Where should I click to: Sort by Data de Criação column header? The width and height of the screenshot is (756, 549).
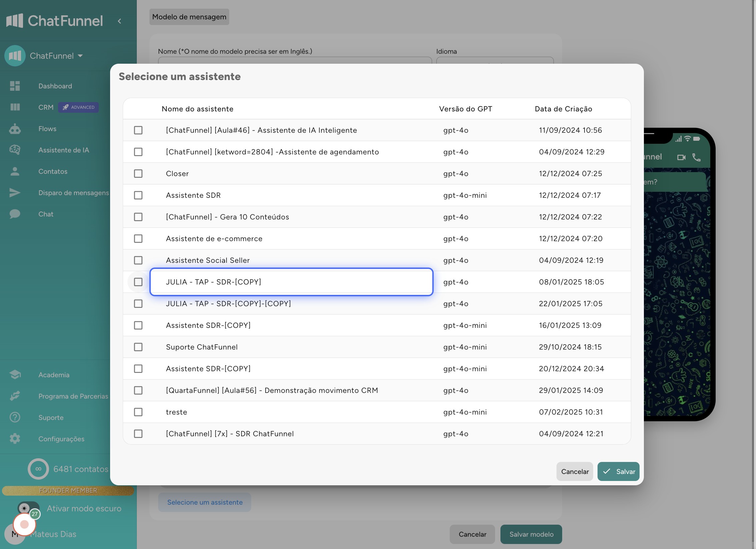[x=563, y=109]
